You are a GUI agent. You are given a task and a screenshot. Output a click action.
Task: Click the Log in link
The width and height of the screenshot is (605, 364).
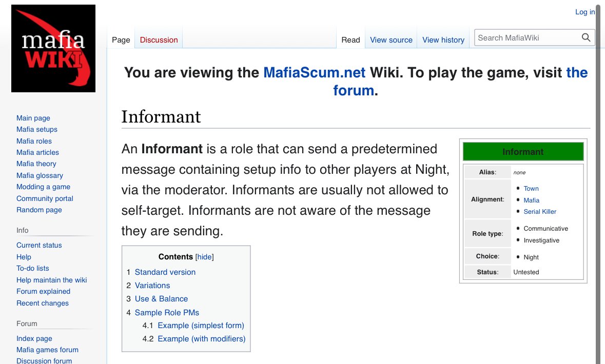tap(585, 12)
